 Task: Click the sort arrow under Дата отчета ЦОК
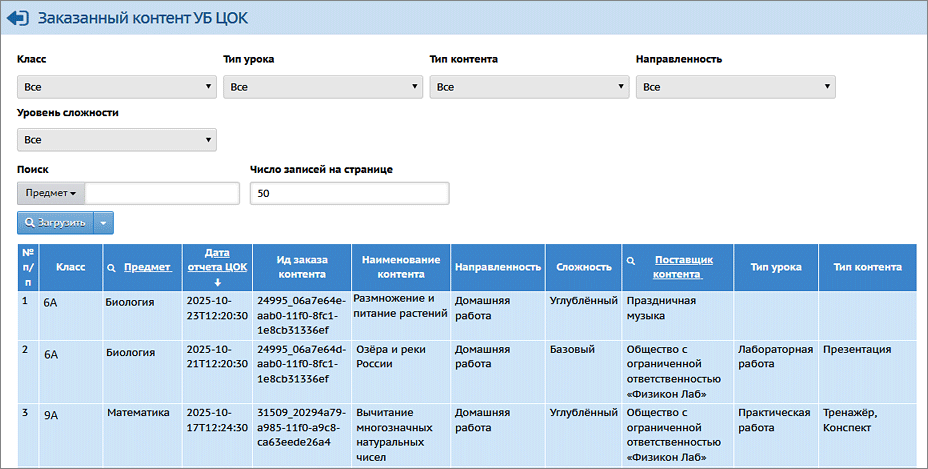(218, 282)
